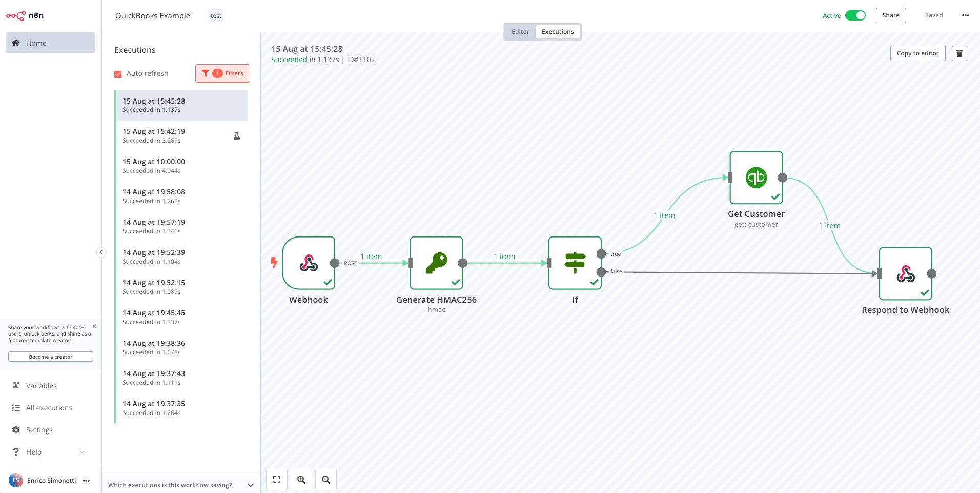Viewport: 980px width, 493px height.
Task: Click the All executions list icon
Action: (x=16, y=408)
